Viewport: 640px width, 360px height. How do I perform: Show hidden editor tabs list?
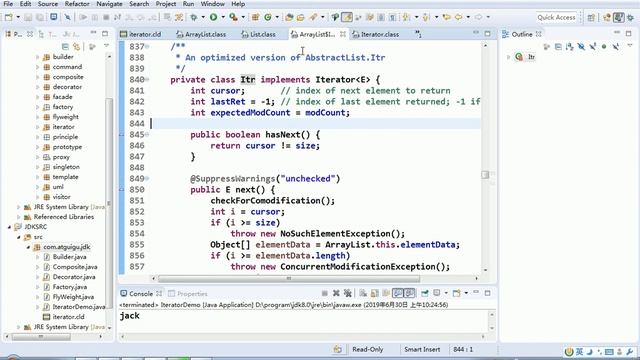(418, 34)
